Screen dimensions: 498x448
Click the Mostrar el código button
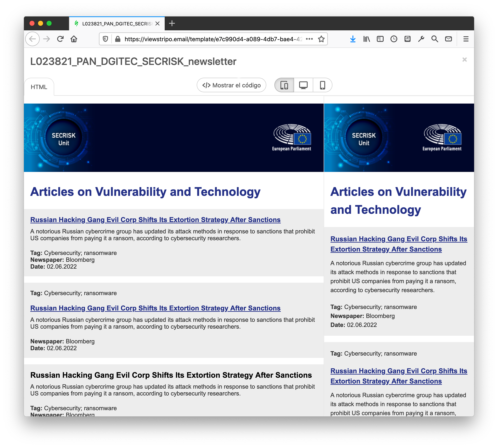[x=231, y=85]
